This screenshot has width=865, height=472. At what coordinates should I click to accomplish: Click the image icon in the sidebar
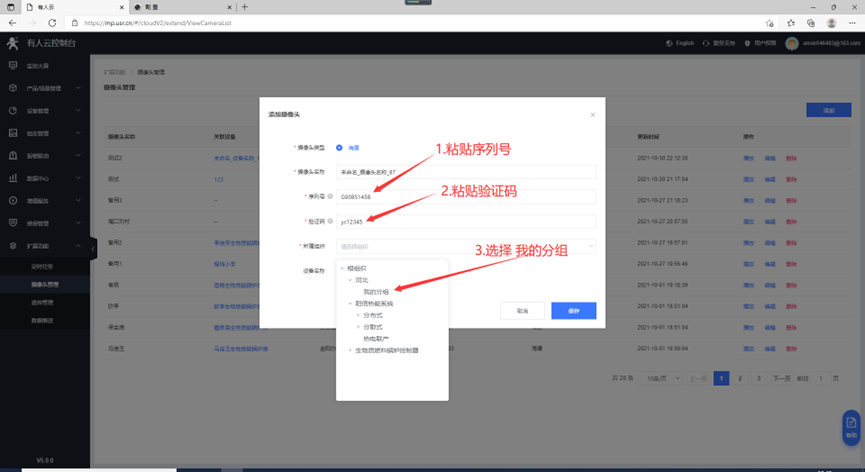point(13,133)
